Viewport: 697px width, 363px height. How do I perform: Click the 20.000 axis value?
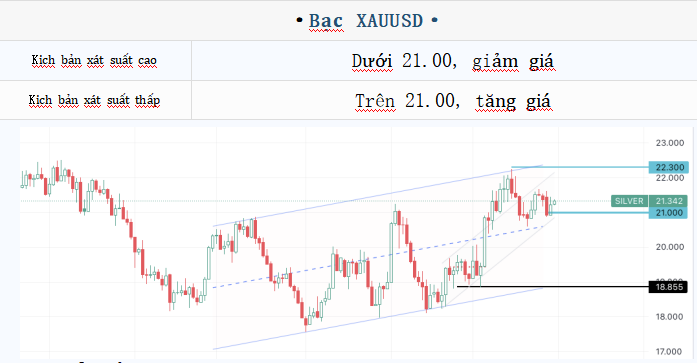[669, 247]
